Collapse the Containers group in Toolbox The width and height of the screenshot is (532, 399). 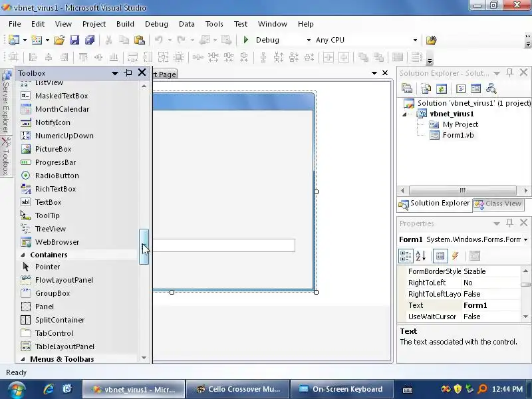coord(23,255)
